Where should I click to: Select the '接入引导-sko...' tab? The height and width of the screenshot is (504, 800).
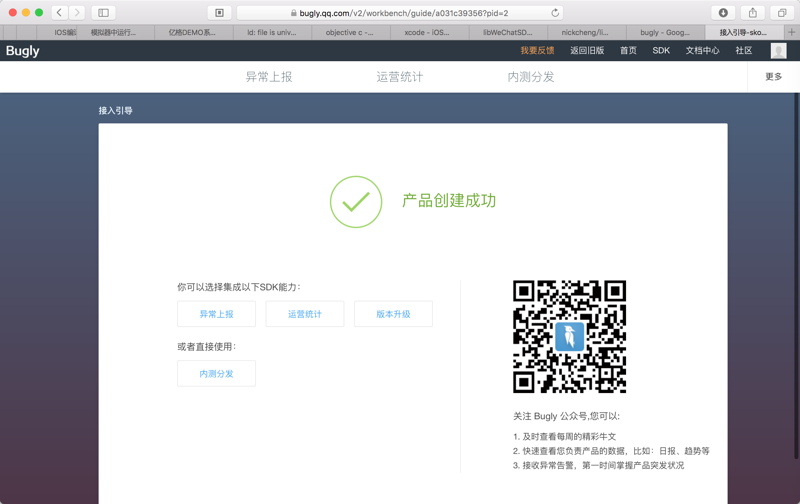tap(743, 32)
